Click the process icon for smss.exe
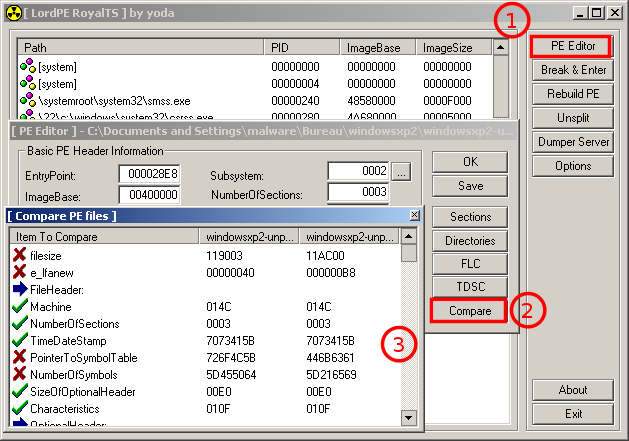629x441 pixels. coord(28,101)
